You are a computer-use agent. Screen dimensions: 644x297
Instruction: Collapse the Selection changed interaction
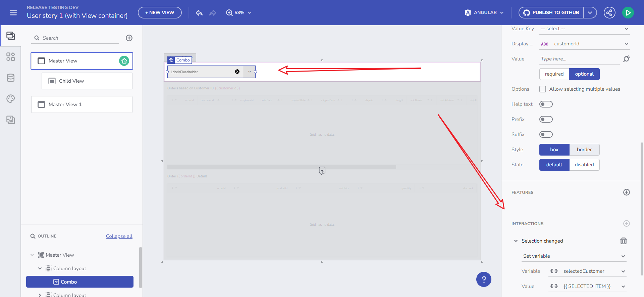point(516,241)
